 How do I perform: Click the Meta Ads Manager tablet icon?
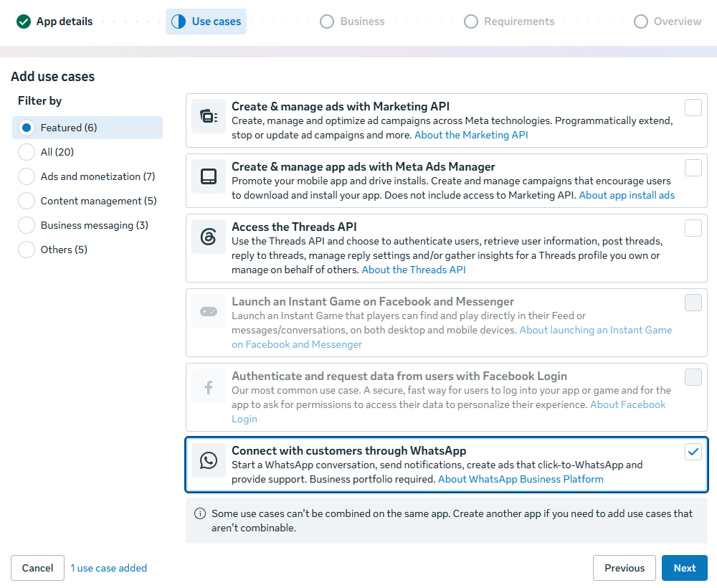209,176
